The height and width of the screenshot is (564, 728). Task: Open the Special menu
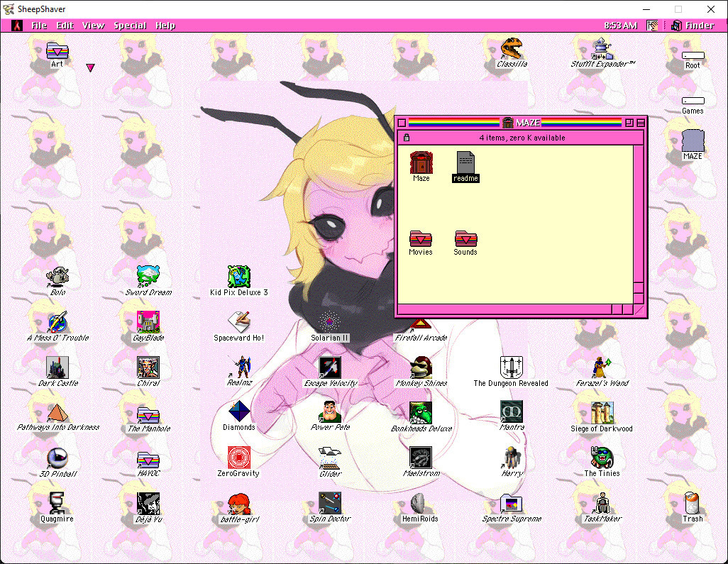coord(130,26)
